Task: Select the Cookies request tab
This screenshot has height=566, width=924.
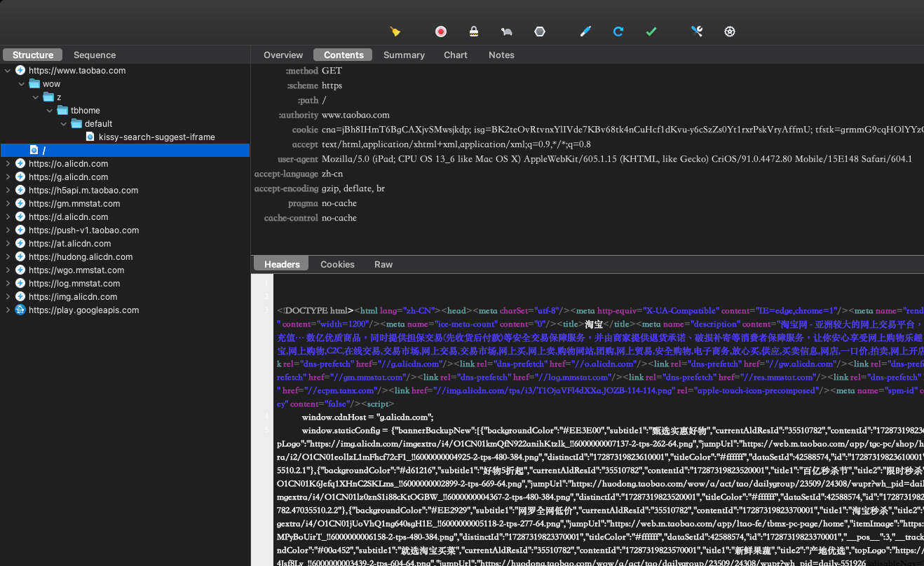Action: (x=337, y=264)
